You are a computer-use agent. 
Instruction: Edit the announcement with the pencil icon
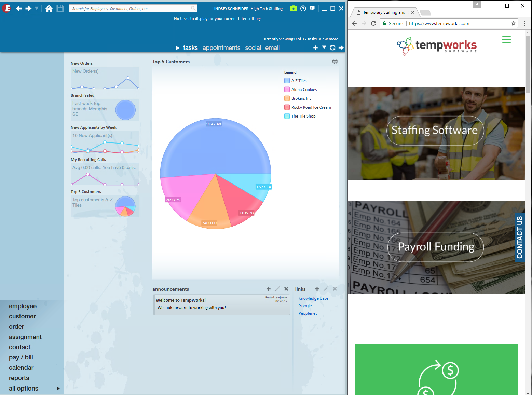(277, 289)
